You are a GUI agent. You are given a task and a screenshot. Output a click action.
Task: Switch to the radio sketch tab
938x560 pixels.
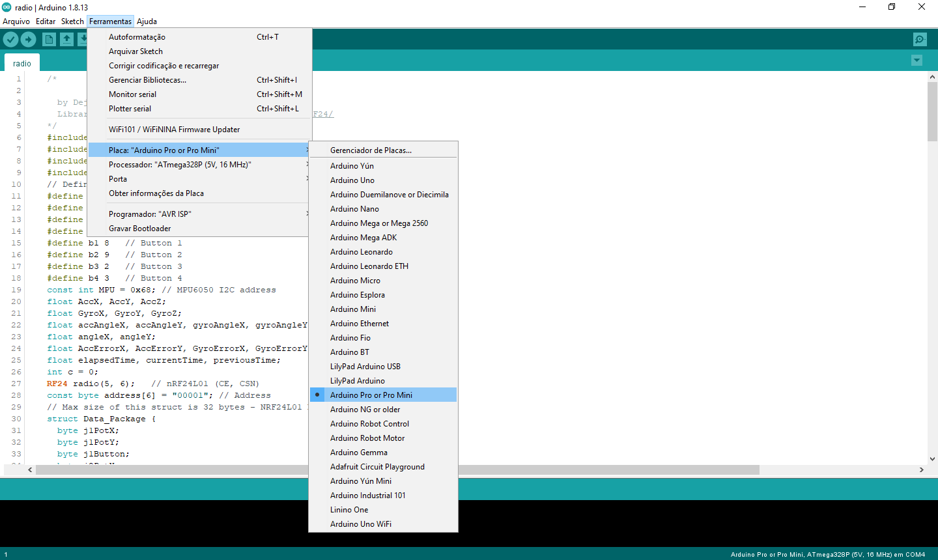click(22, 64)
